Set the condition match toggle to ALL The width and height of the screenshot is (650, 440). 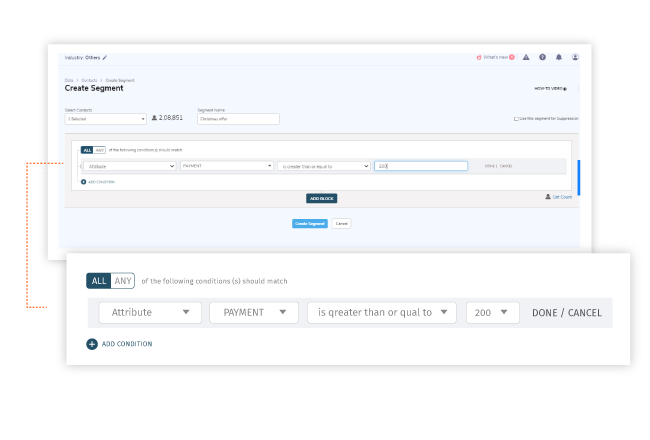(x=87, y=150)
